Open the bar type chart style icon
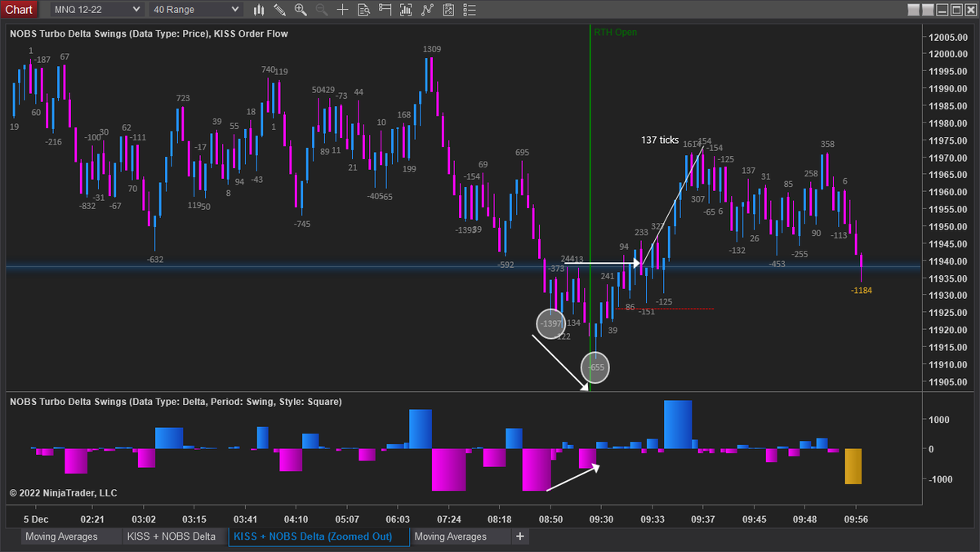980x552 pixels. point(260,10)
